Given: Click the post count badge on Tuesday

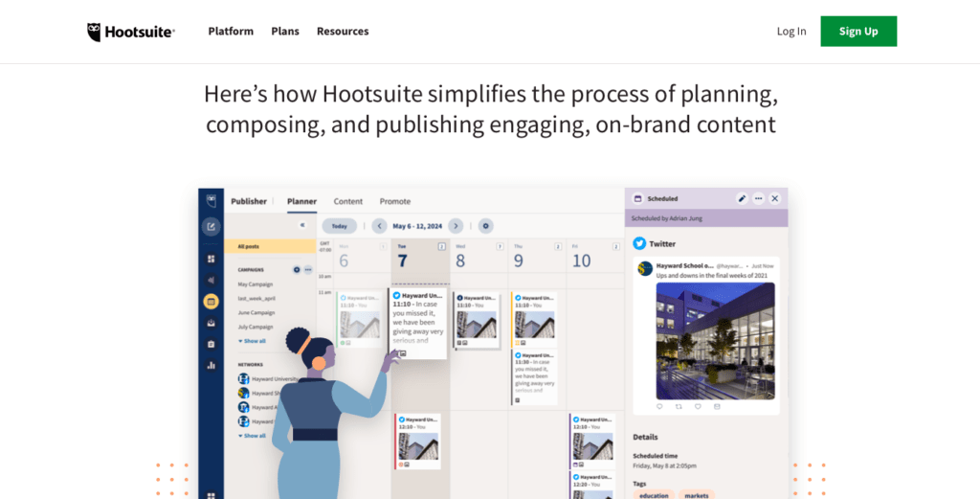Looking at the screenshot, I should pyautogui.click(x=441, y=246).
